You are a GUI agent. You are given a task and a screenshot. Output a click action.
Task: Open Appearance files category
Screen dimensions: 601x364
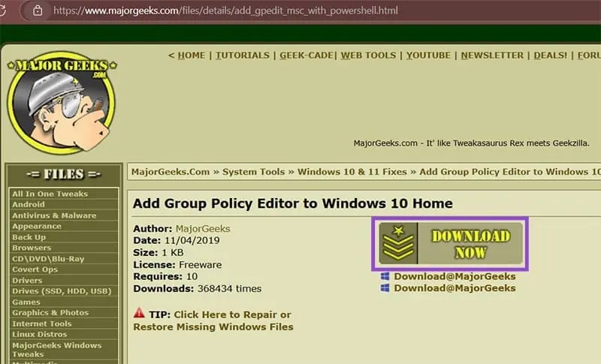[x=36, y=226]
